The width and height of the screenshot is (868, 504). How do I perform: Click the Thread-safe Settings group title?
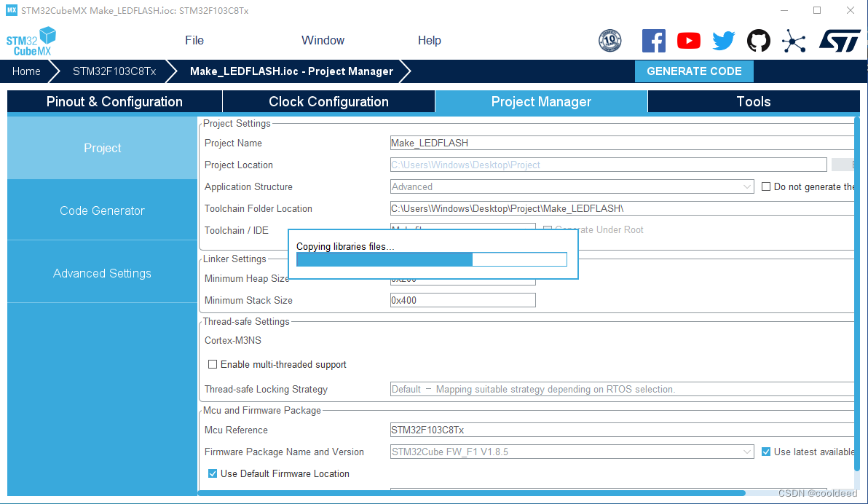click(x=246, y=321)
